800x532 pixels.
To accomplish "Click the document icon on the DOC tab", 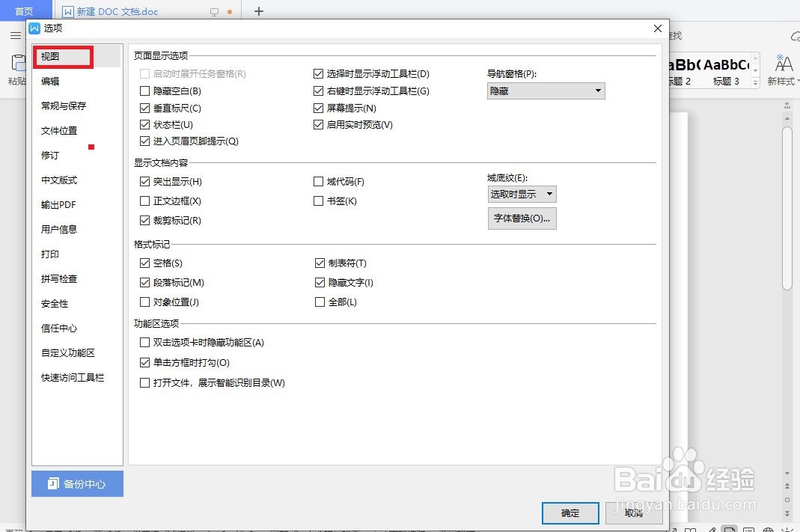I will coord(68,11).
